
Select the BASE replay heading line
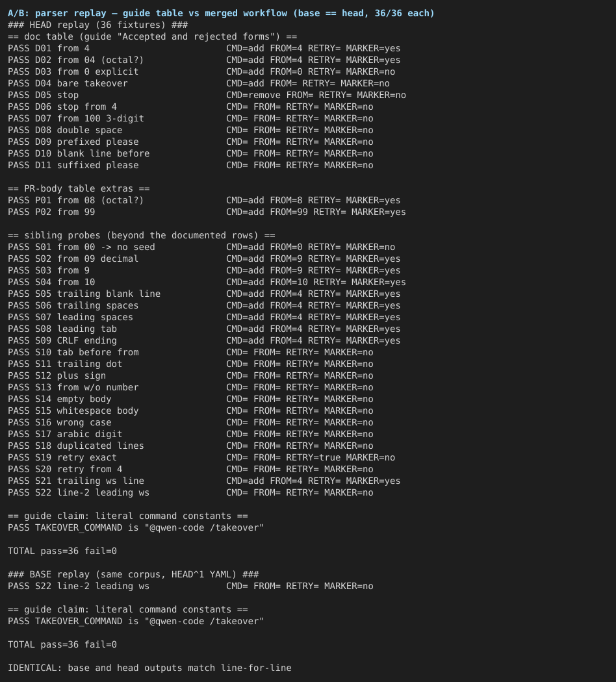point(133,575)
